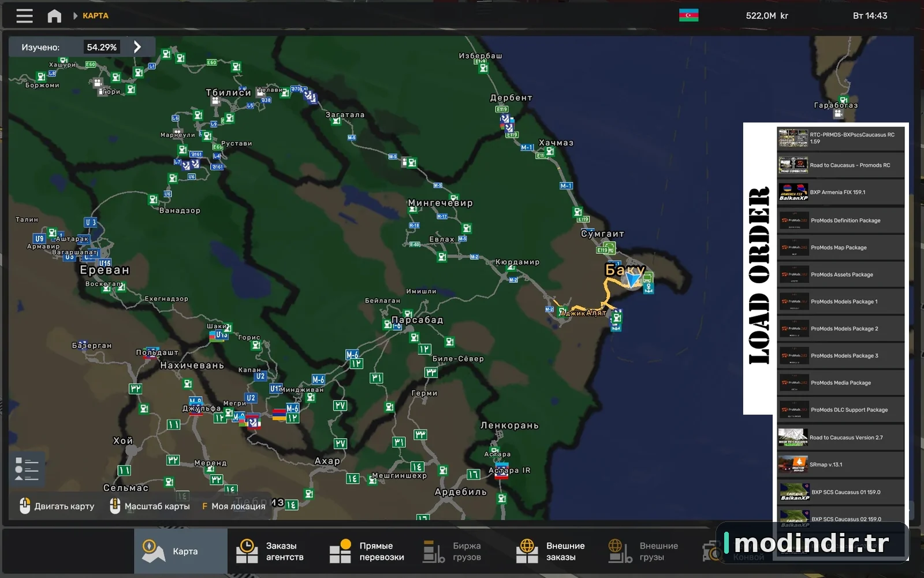This screenshot has width=924, height=578.
Task: Select the Ванадзор town label
Action: pyautogui.click(x=180, y=210)
